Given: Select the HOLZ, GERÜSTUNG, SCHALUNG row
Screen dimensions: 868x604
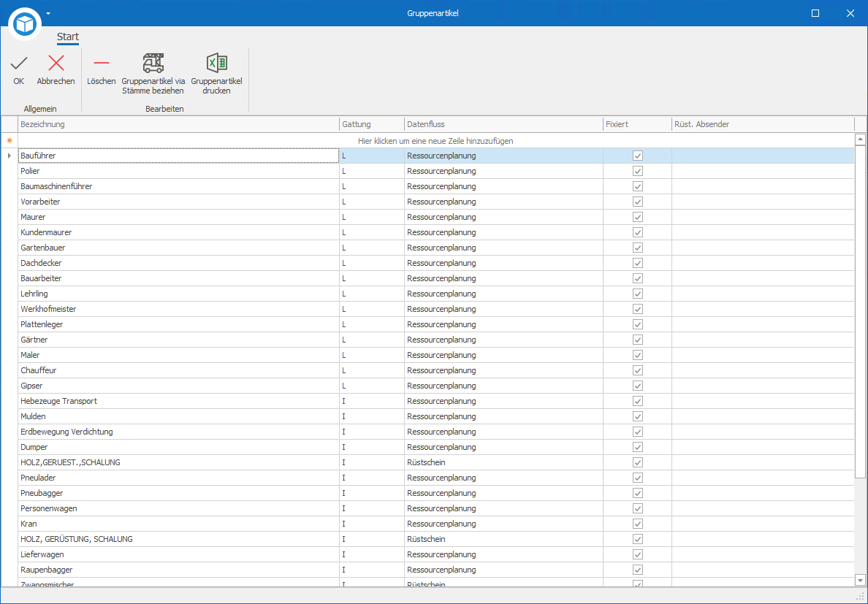Looking at the screenshot, I should (x=436, y=539).
